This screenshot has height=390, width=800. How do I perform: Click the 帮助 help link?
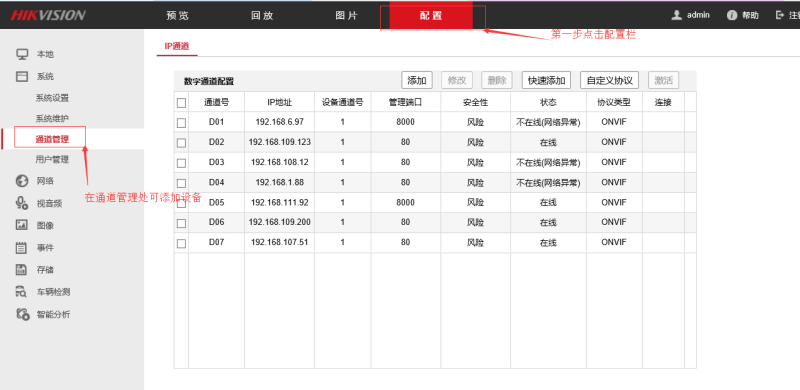(x=750, y=15)
